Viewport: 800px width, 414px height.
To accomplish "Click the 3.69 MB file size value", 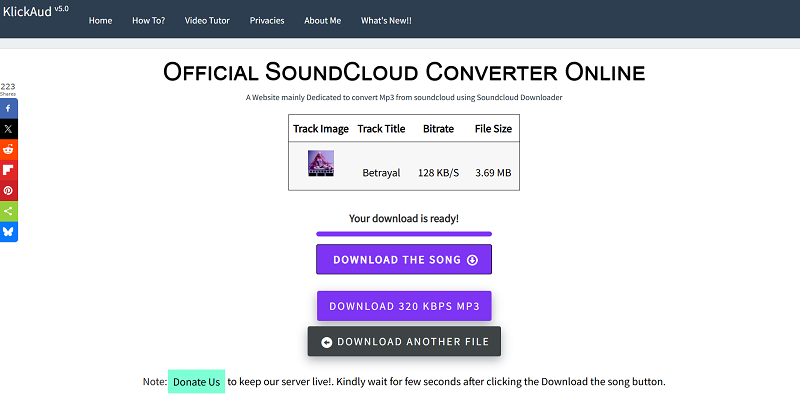I will click(x=493, y=173).
